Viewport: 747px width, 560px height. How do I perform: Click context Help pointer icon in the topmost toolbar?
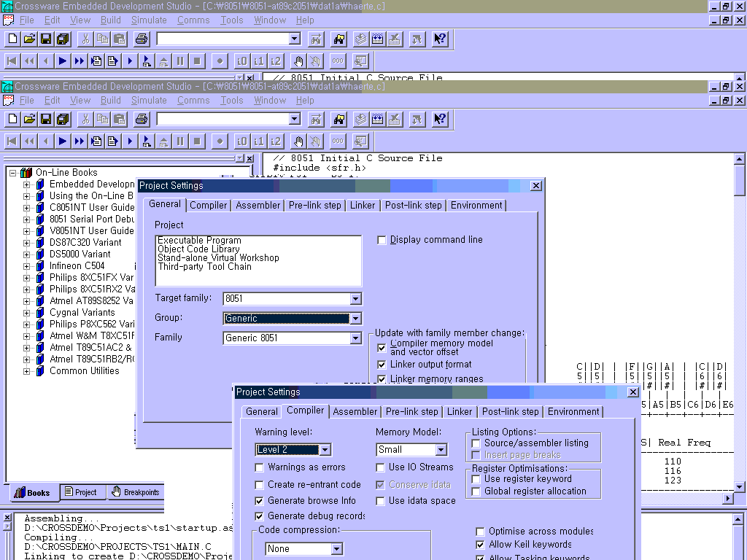pyautogui.click(x=440, y=39)
